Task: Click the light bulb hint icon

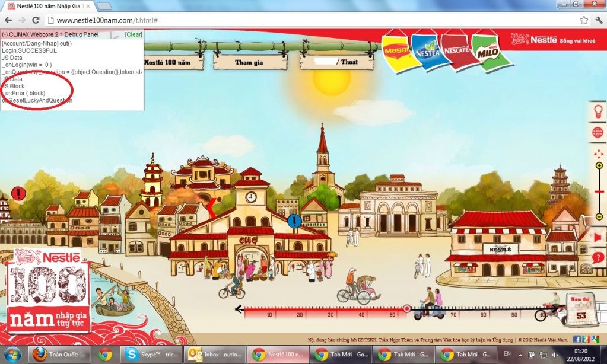Action: coord(598,111)
